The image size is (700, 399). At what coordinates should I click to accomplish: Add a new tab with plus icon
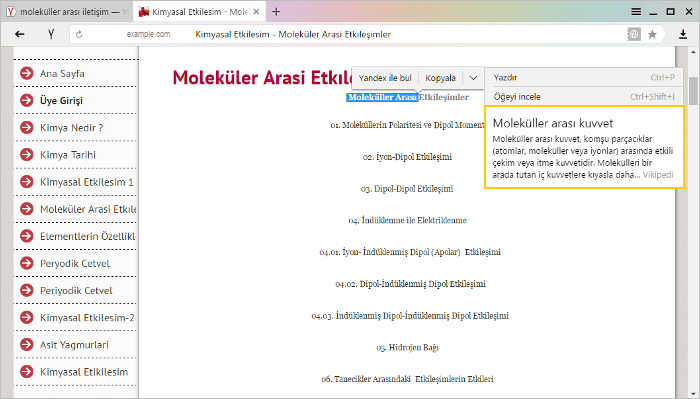[276, 12]
